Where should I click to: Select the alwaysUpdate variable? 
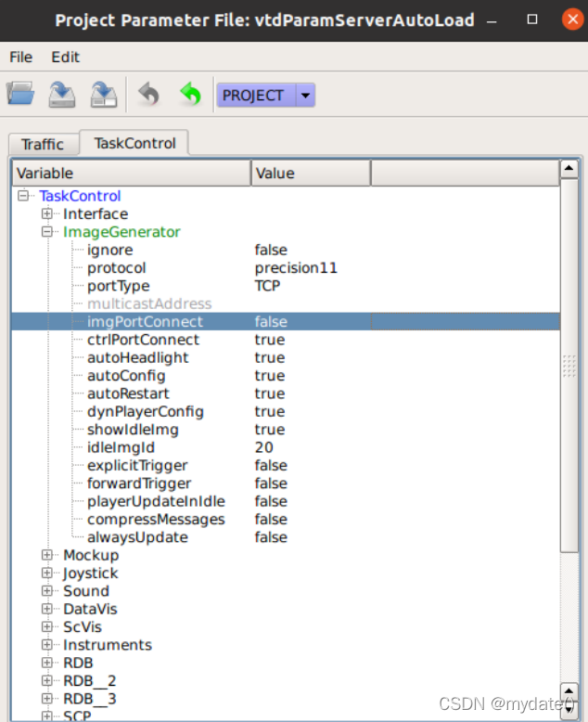[137, 537]
